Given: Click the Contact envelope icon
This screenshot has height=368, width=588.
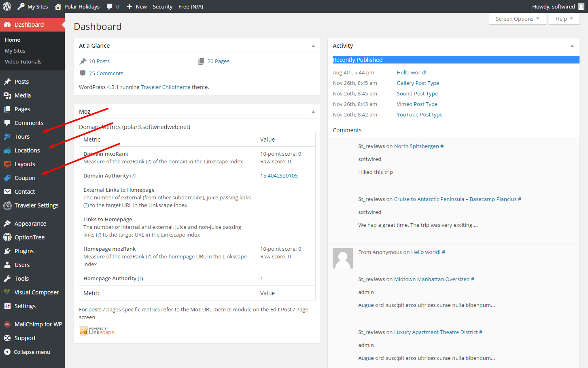Looking at the screenshot, I should point(7,192).
